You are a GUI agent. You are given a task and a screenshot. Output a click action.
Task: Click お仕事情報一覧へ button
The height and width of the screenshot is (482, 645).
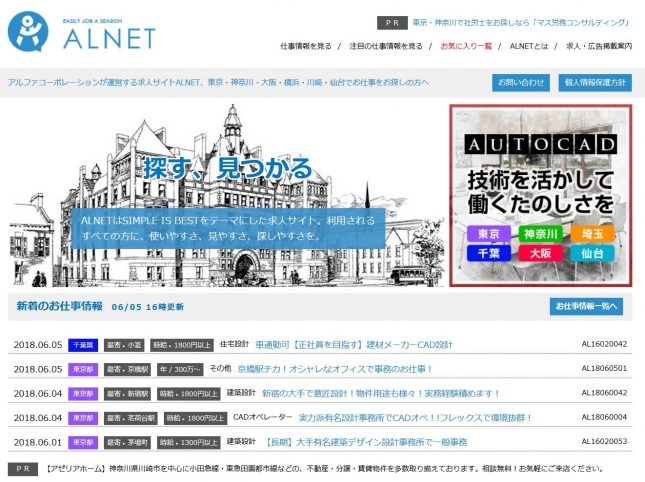click(x=585, y=306)
